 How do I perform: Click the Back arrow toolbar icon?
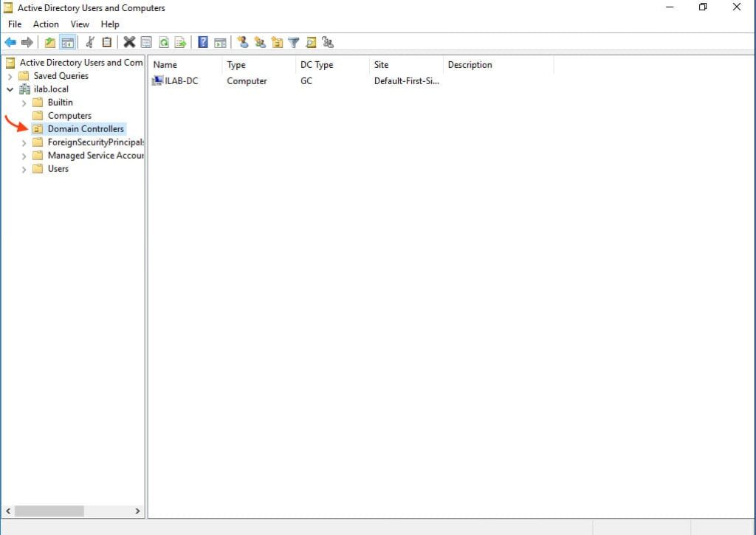coord(10,43)
